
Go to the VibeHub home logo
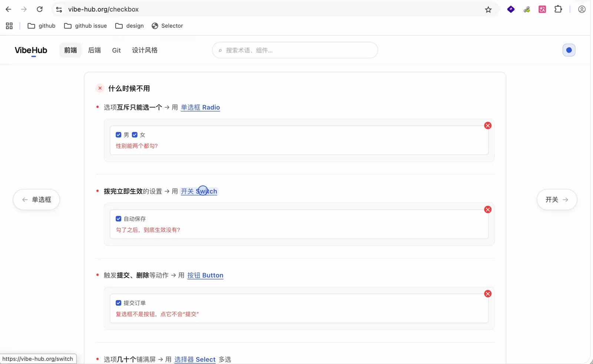coord(31,50)
